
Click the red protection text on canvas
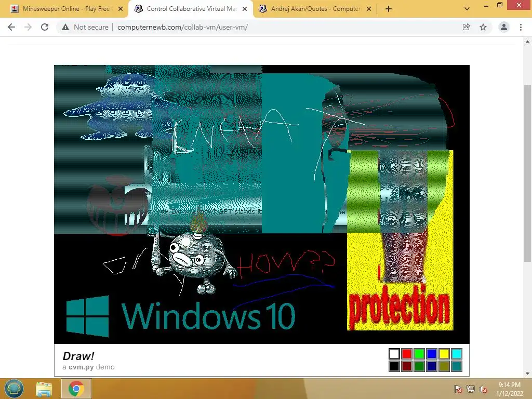point(400,308)
